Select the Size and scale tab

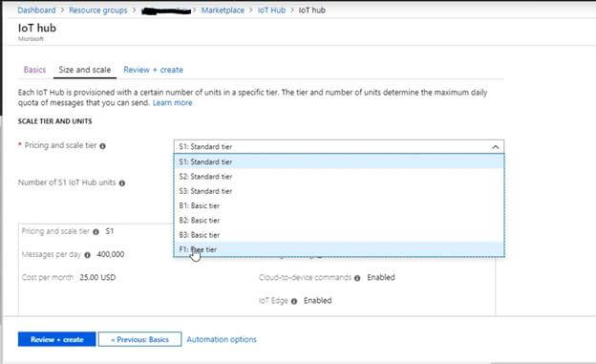pyautogui.click(x=85, y=70)
